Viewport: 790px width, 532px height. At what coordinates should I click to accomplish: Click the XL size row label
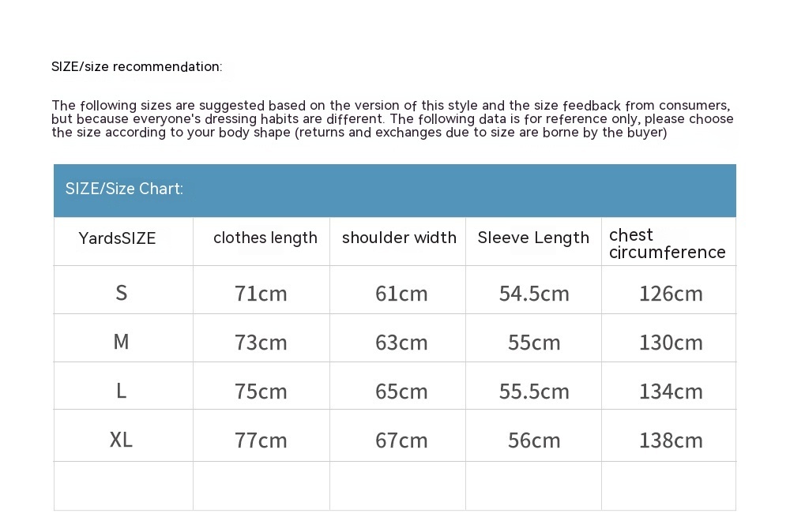click(x=121, y=440)
